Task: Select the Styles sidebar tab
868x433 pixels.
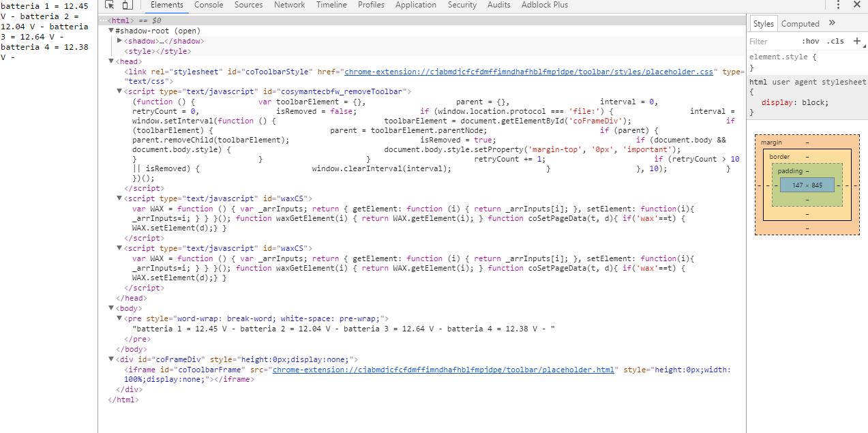Action: (763, 23)
